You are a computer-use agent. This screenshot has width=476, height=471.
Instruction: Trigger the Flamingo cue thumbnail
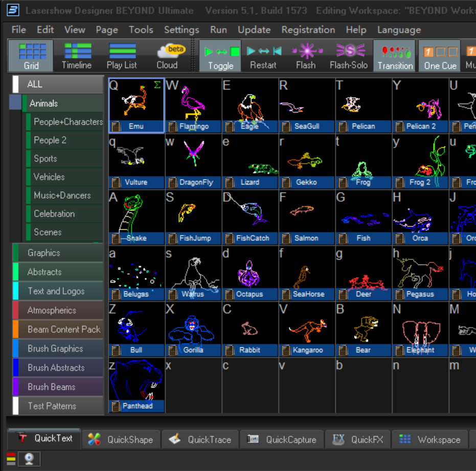(x=193, y=105)
